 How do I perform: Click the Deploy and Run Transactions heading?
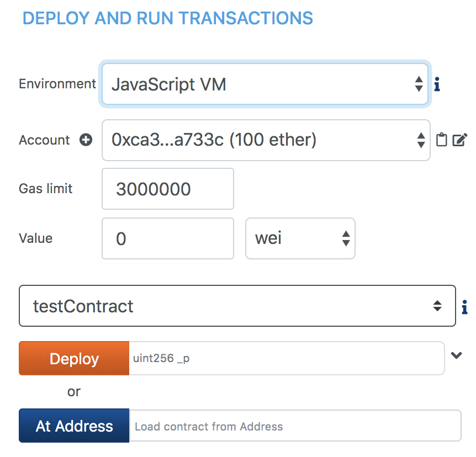168,18
